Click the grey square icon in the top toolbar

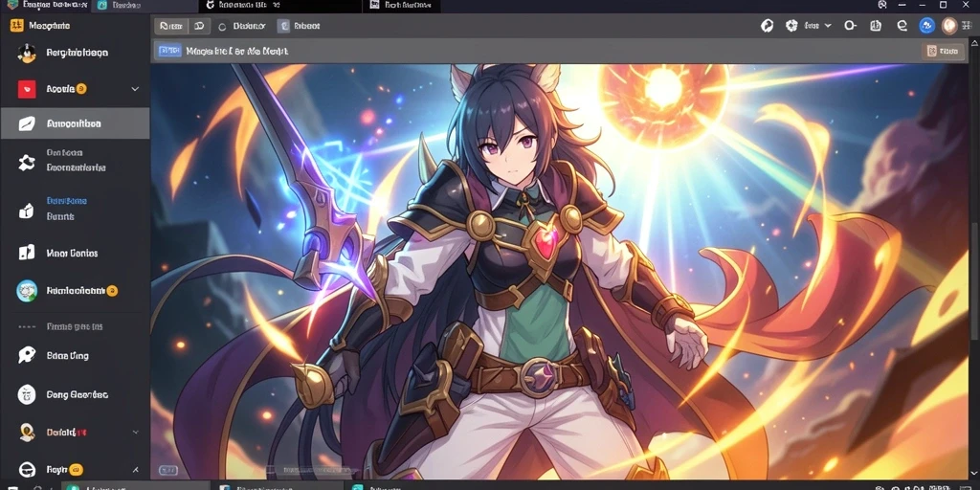(x=283, y=26)
